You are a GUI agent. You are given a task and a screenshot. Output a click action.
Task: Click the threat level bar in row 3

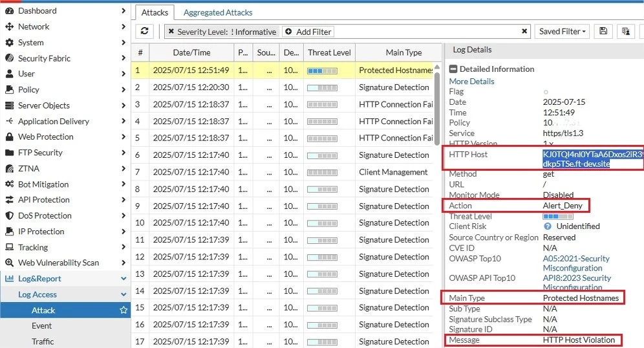coord(323,105)
